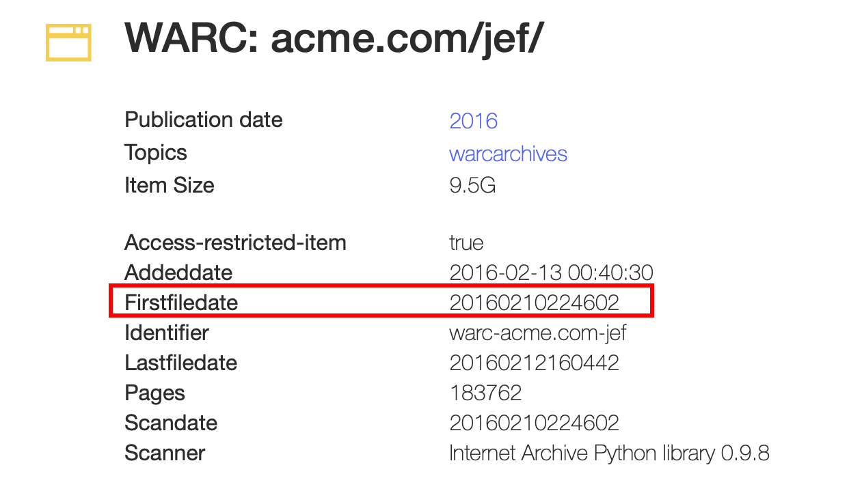Click the Addeddate value 2016-02-13 00:40:30
849x504 pixels.
coord(551,272)
